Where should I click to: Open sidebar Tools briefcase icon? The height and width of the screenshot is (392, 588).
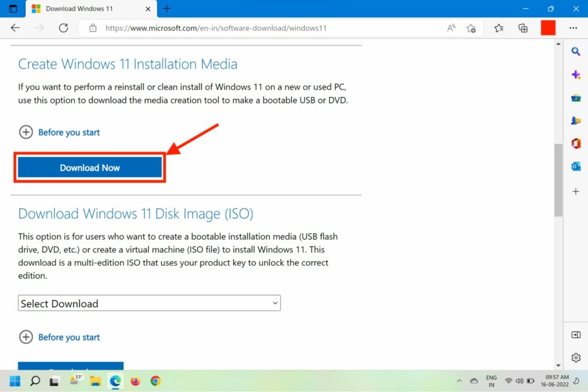tap(575, 98)
